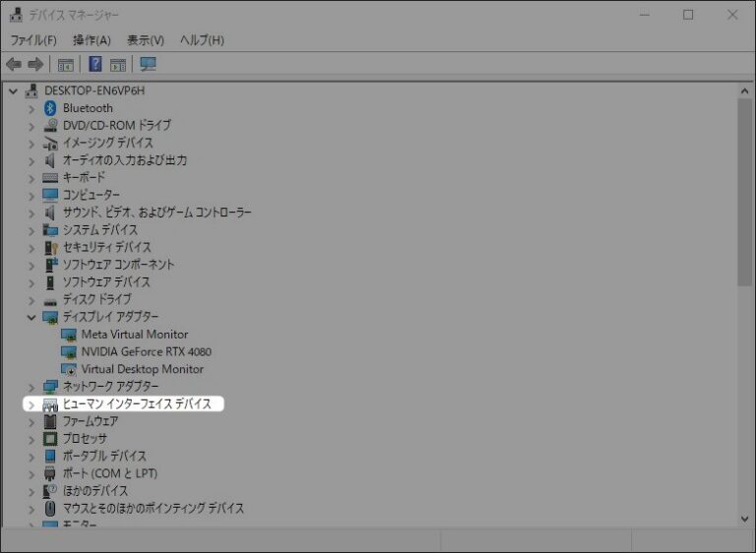Select Meta Virtual Monitor device
This screenshot has height=553, width=756.
pyautogui.click(x=134, y=335)
